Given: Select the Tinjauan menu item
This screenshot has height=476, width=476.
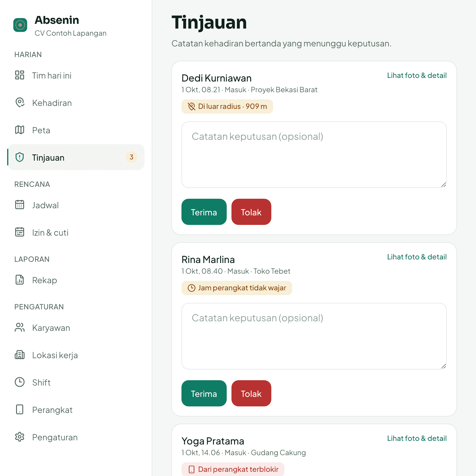Looking at the screenshot, I should point(76,157).
